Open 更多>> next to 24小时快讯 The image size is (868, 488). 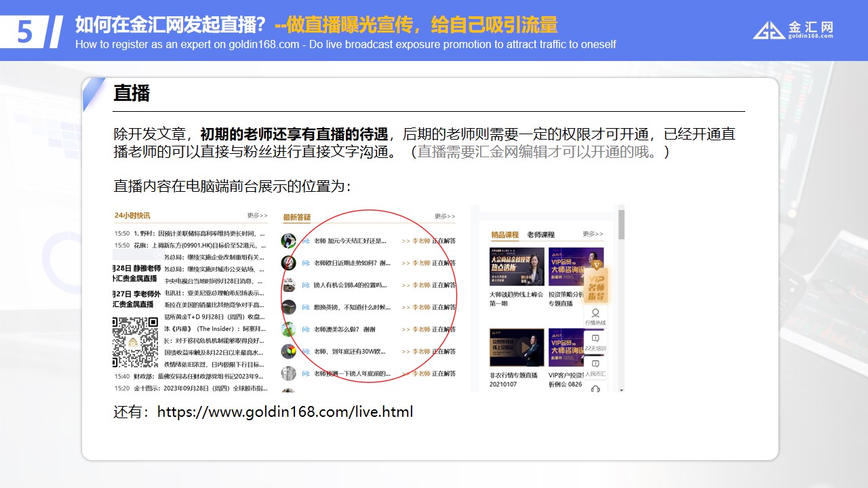point(257,216)
